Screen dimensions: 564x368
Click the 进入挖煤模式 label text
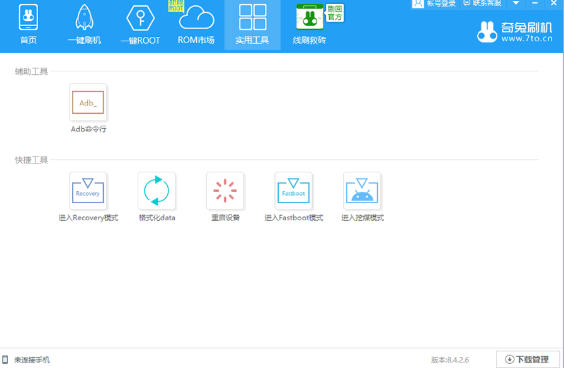click(362, 218)
